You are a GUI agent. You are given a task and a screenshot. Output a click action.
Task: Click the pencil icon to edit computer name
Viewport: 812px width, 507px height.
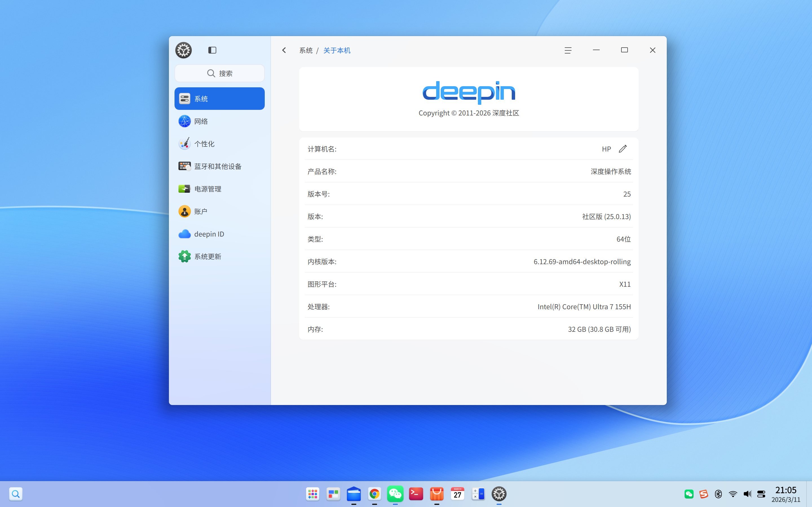623,148
